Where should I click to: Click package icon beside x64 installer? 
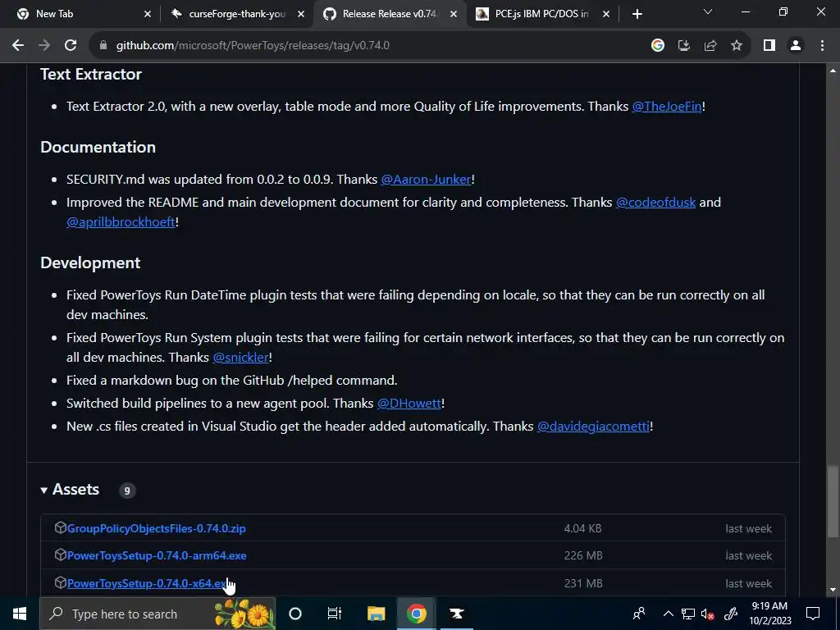coord(60,582)
